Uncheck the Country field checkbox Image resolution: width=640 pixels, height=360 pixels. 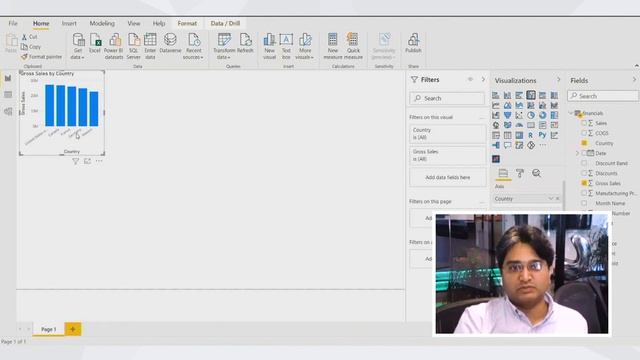click(x=584, y=143)
